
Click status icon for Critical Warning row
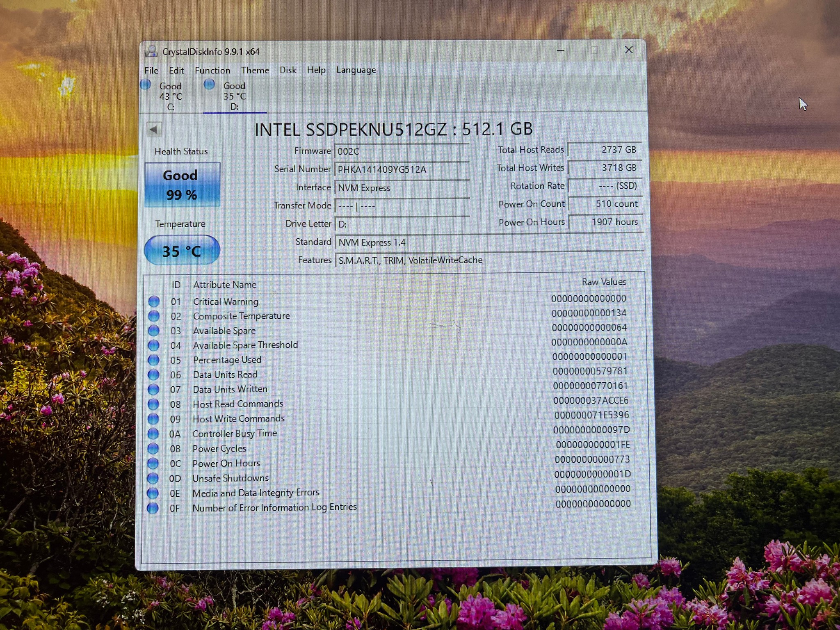[154, 301]
